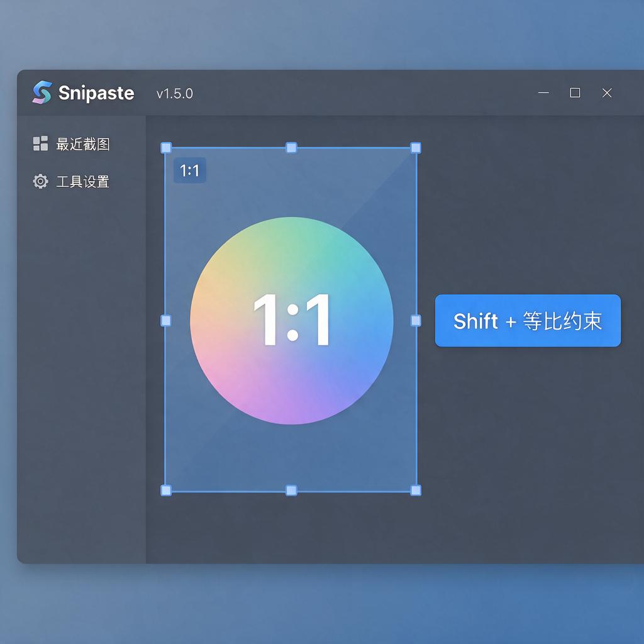
Task: Click the v1.5.0 version label
Action: click(x=175, y=94)
